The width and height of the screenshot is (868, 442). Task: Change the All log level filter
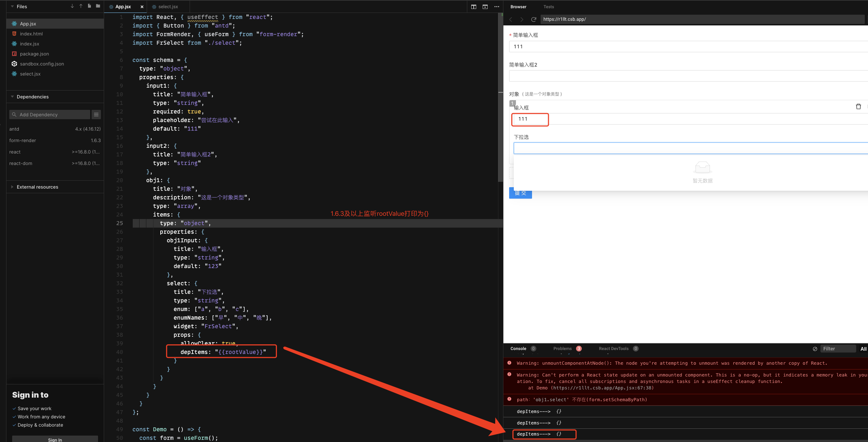[863, 349]
